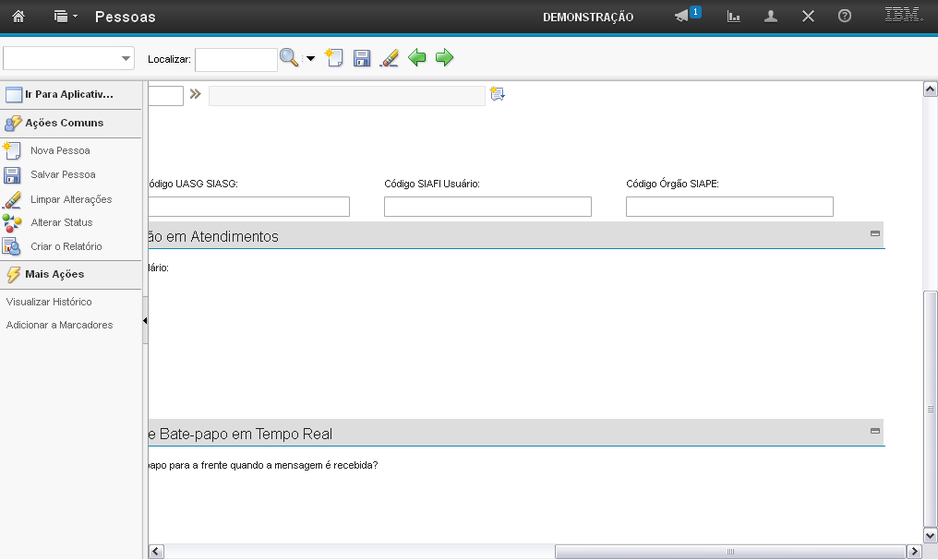The width and height of the screenshot is (938, 560).
Task: Open the user profile icon
Action: (x=771, y=17)
